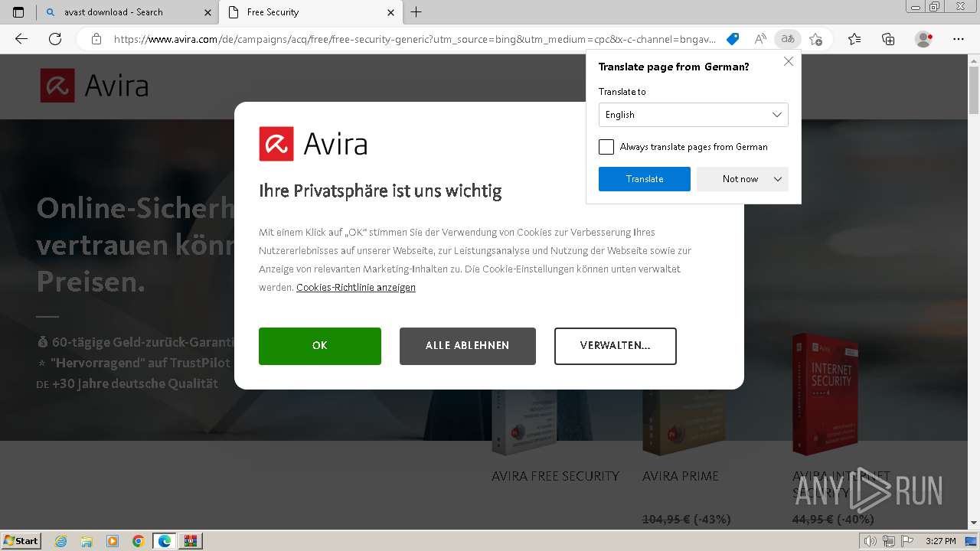Open the WinRAR taskbar icon
Viewport: 980px width, 551px height.
(191, 541)
